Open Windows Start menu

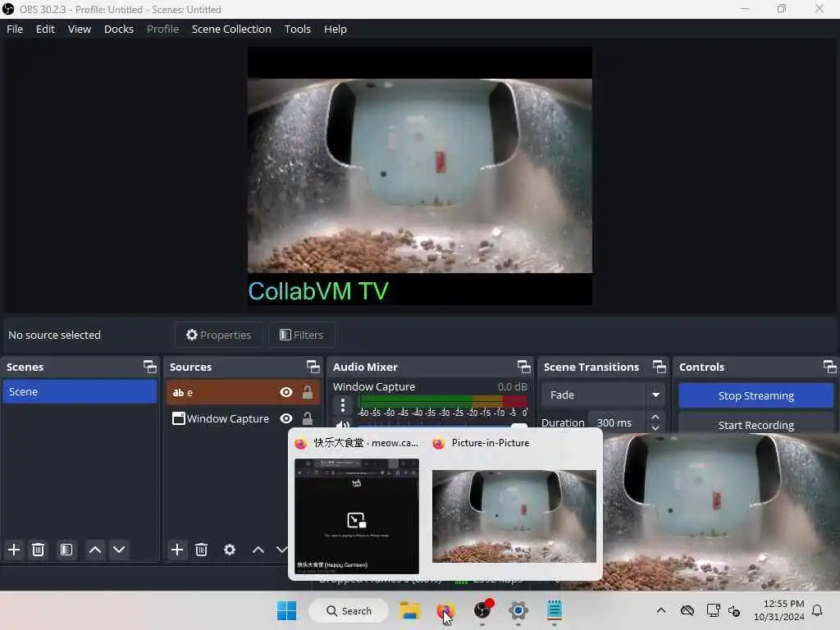point(286,610)
